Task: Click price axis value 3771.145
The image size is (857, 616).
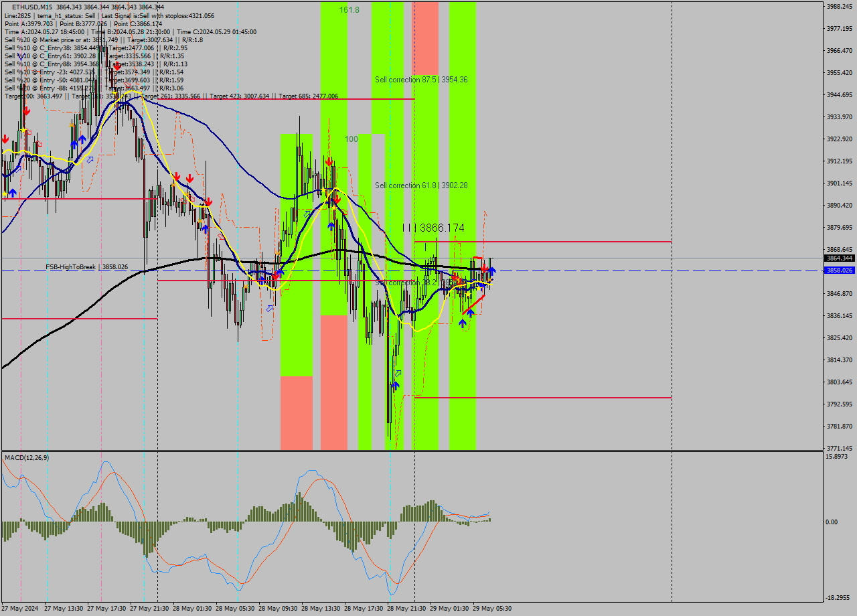Action: 840,448
